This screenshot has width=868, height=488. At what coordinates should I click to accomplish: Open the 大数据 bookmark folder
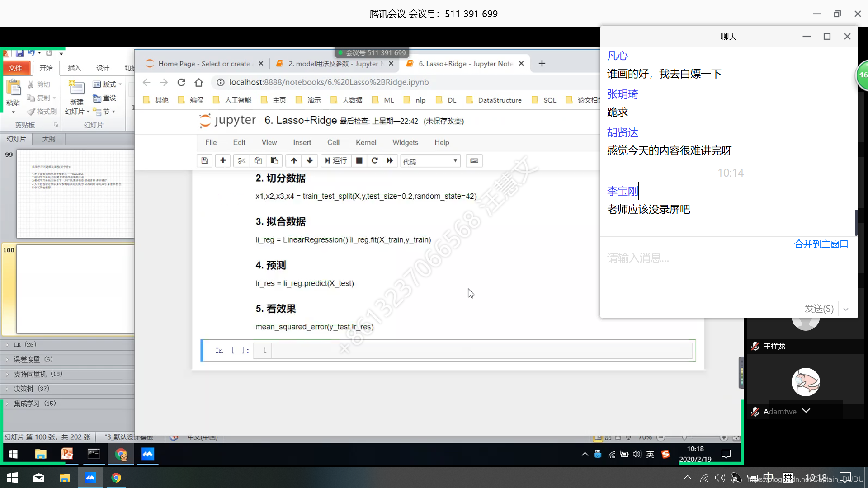pyautogui.click(x=346, y=100)
